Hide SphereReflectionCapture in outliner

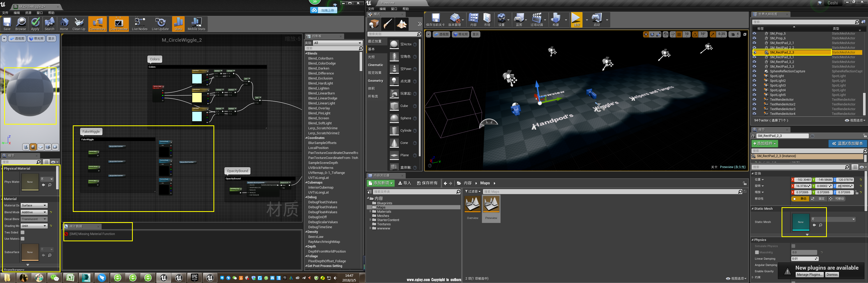[754, 71]
